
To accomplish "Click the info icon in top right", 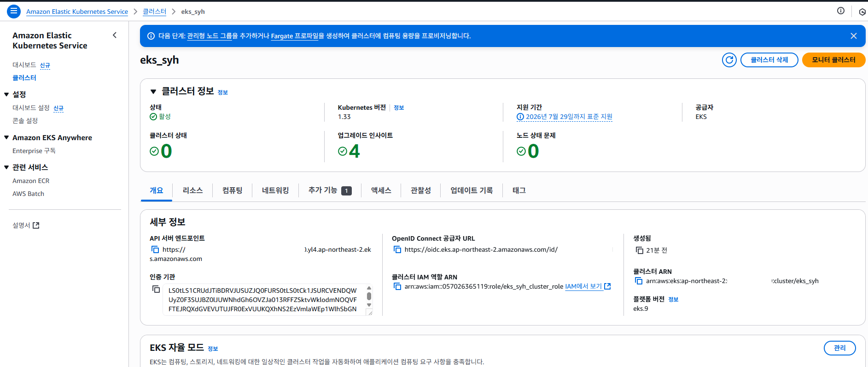I will 841,11.
